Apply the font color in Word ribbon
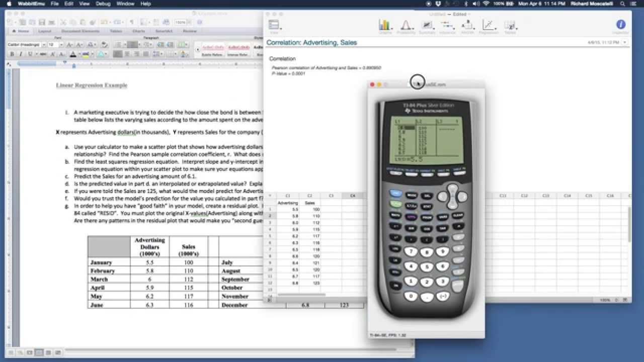The width and height of the screenshot is (644, 362). (x=73, y=54)
